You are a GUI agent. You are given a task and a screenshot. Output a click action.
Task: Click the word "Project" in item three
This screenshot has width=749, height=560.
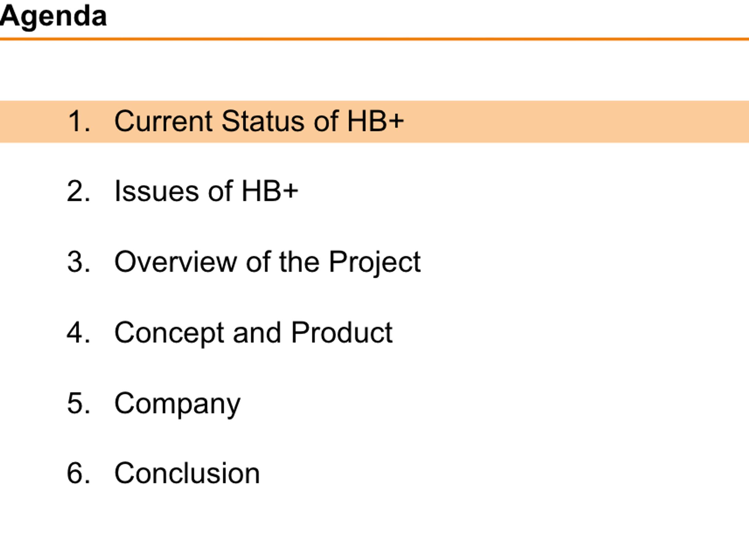374,262
